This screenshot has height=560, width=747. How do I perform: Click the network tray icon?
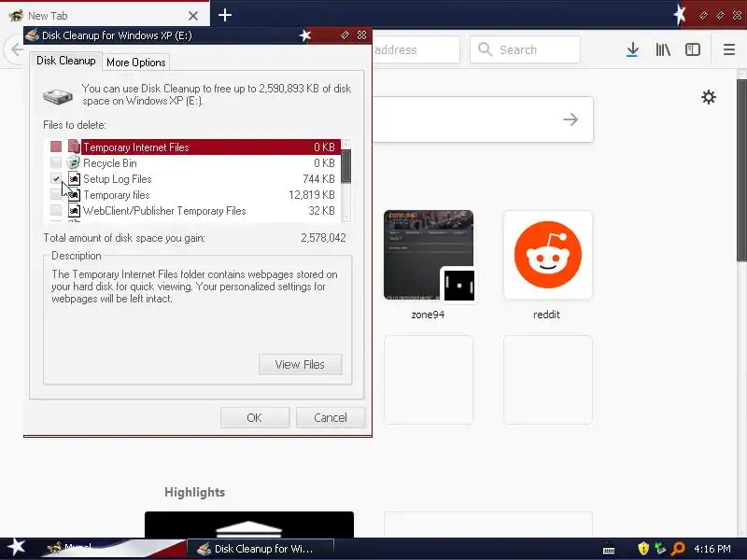click(660, 549)
